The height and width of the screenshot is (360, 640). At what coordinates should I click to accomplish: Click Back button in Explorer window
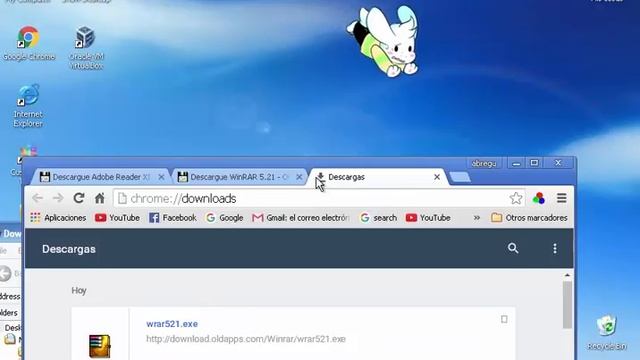6,273
